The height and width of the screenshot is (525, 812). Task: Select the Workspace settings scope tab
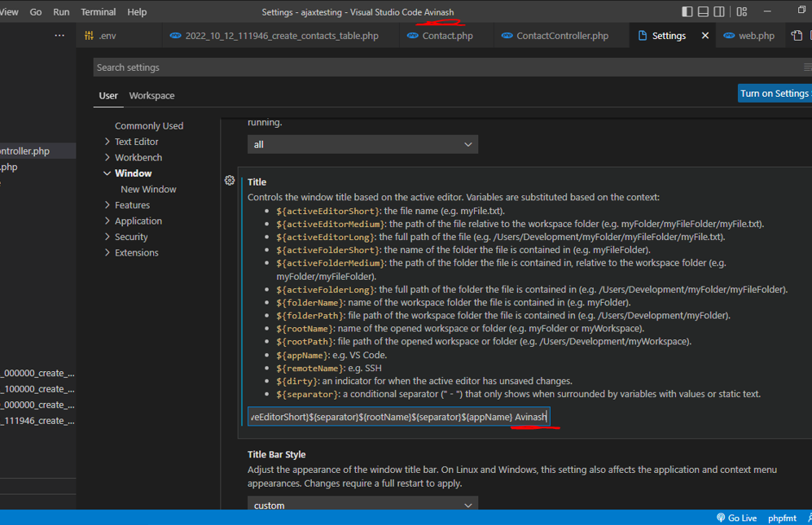[x=151, y=96]
